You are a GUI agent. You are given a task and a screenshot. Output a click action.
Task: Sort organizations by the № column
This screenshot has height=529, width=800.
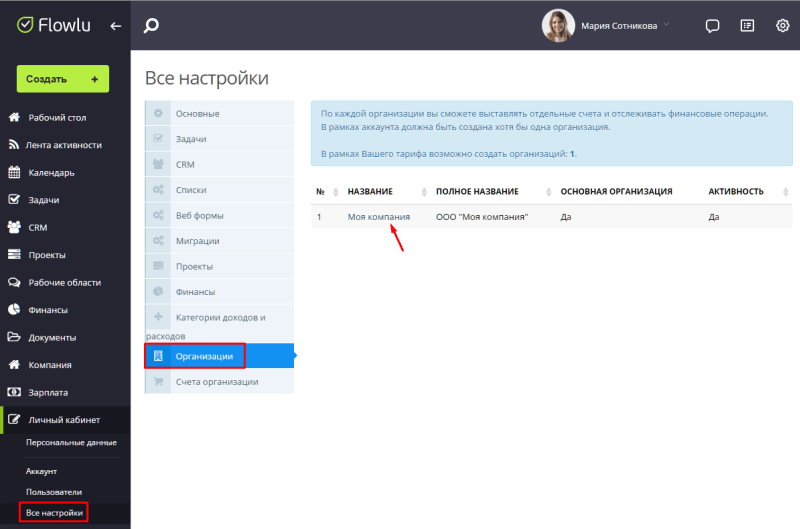click(321, 191)
